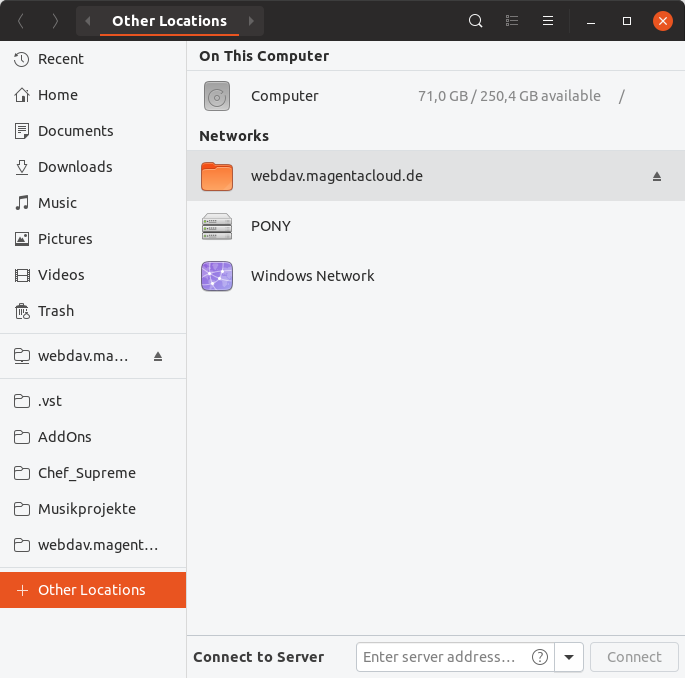Image resolution: width=685 pixels, height=678 pixels.
Task: Click the Windows Network globe icon
Action: click(217, 276)
